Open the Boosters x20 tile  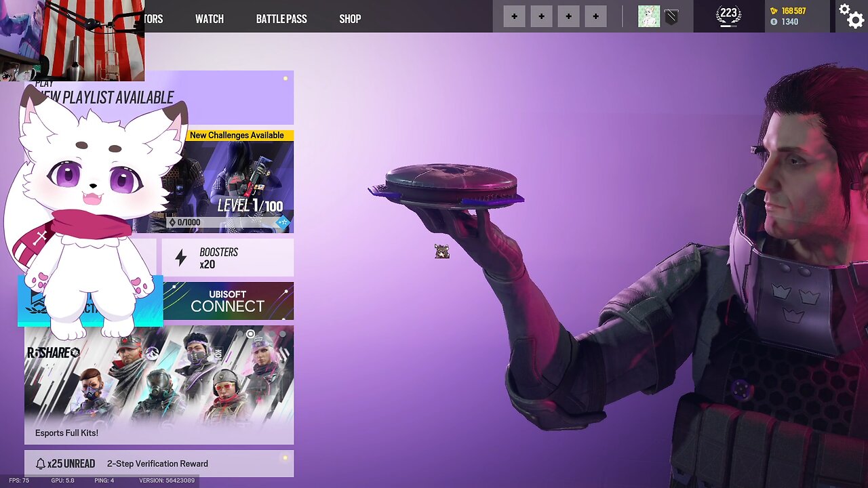point(228,258)
